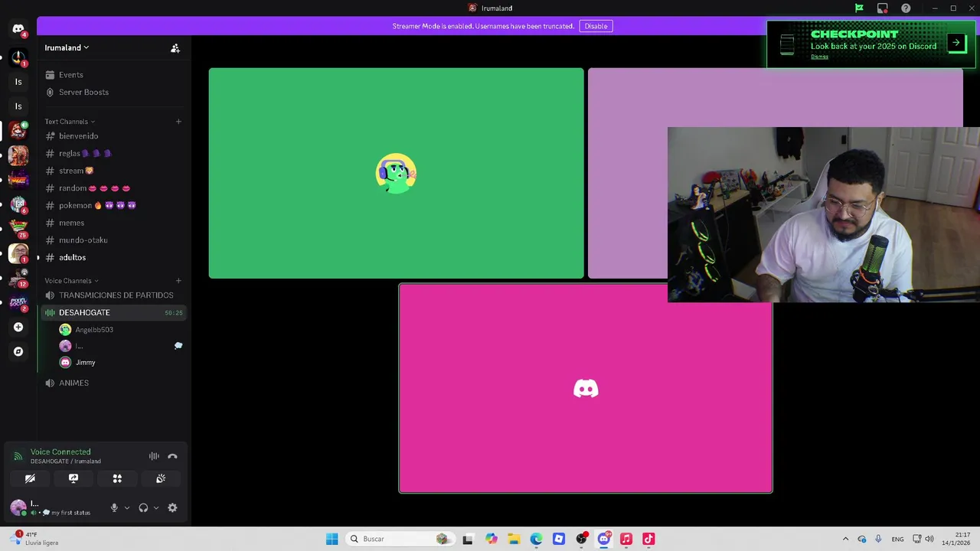This screenshot has width=980, height=551.
Task: Open Checkpoint 2025 arrow button
Action: pos(956,43)
